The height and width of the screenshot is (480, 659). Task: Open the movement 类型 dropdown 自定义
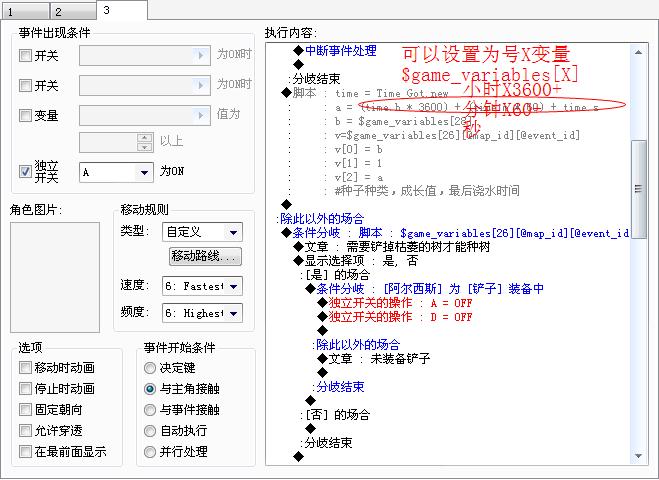(202, 232)
